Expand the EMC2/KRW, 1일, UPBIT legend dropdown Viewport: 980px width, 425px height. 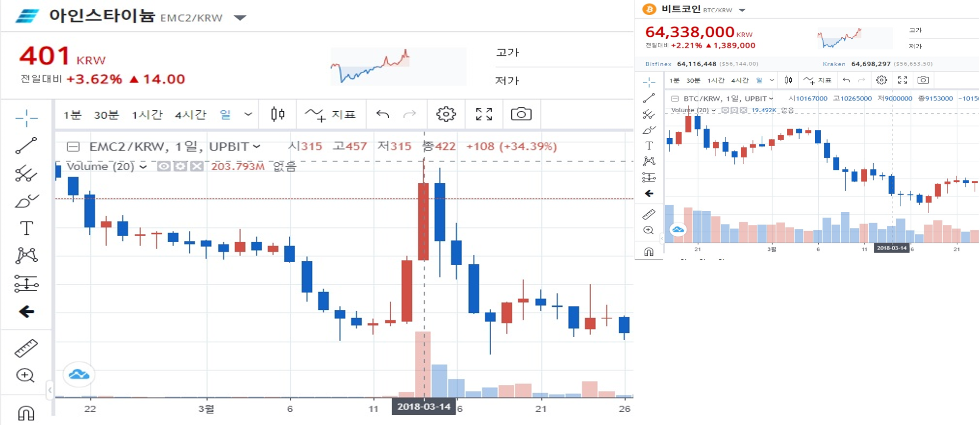point(256,146)
